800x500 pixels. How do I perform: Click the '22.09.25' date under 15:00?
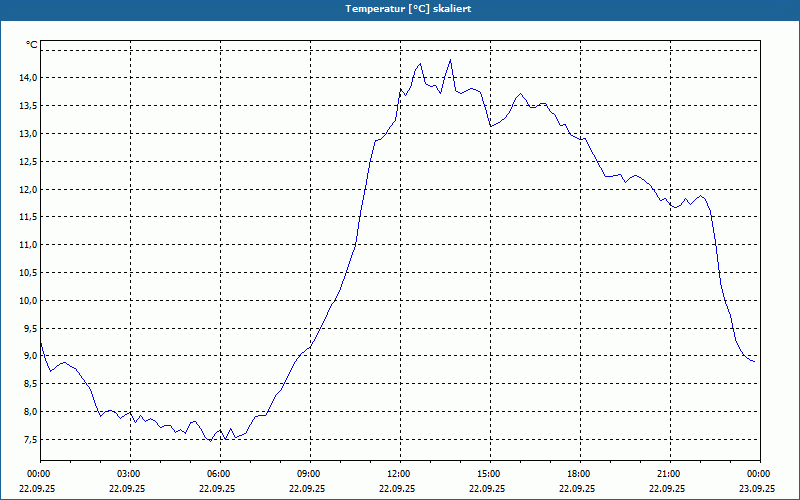(487, 488)
